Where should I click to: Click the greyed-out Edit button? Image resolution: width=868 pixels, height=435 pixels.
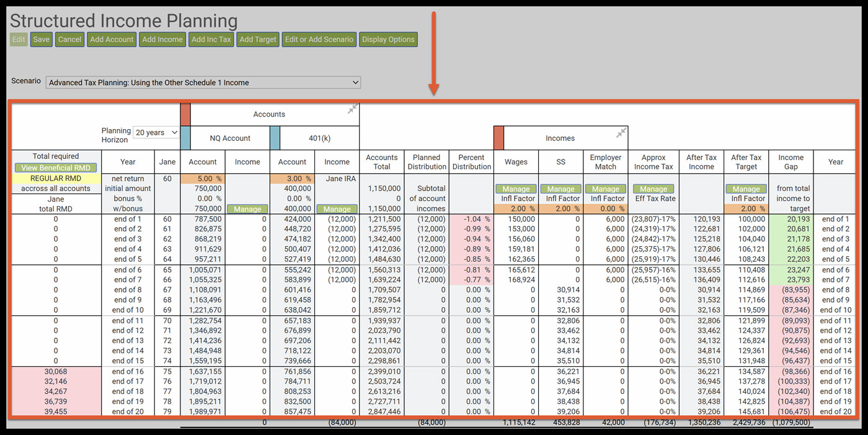coord(19,39)
